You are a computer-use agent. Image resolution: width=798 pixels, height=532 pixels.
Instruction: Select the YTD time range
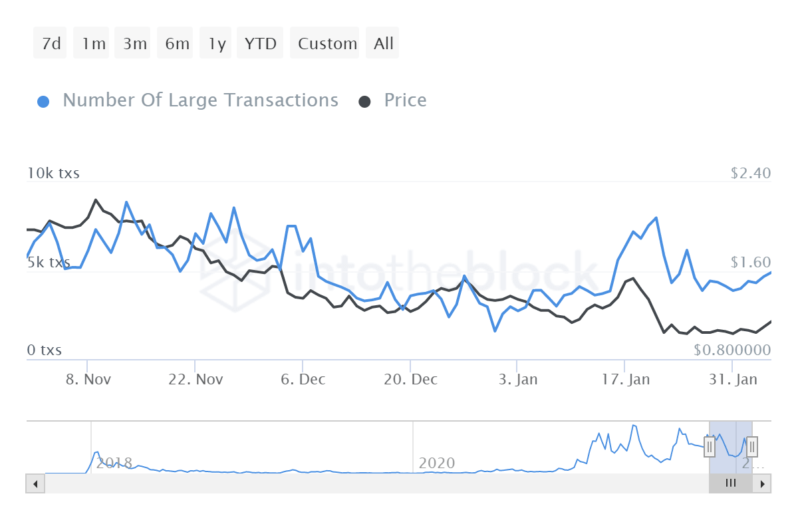[259, 43]
